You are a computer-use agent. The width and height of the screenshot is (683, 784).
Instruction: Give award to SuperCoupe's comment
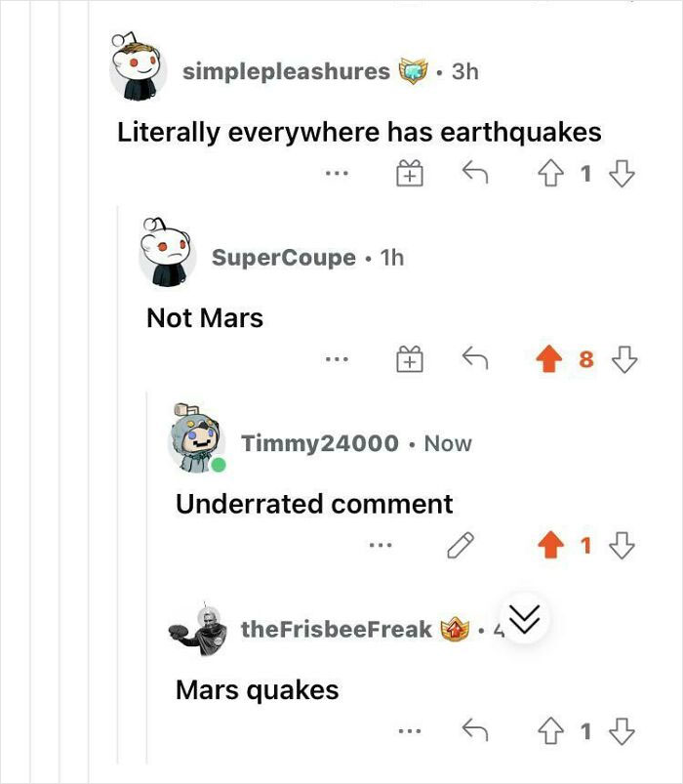click(409, 361)
